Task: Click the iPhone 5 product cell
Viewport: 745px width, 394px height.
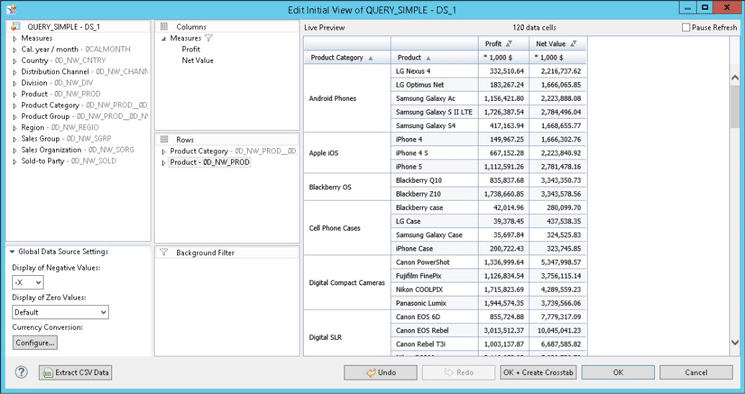Action: tap(434, 167)
